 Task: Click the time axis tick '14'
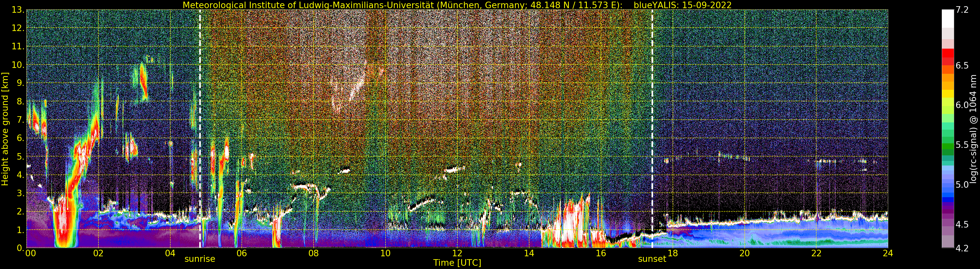pos(529,253)
